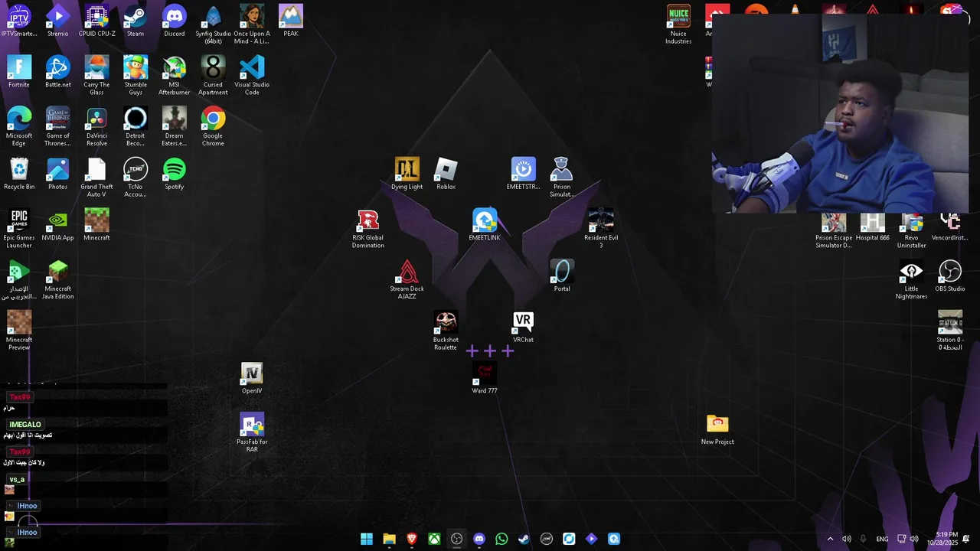Open the IPTV Smarters desktop shortcut

click(x=19, y=21)
